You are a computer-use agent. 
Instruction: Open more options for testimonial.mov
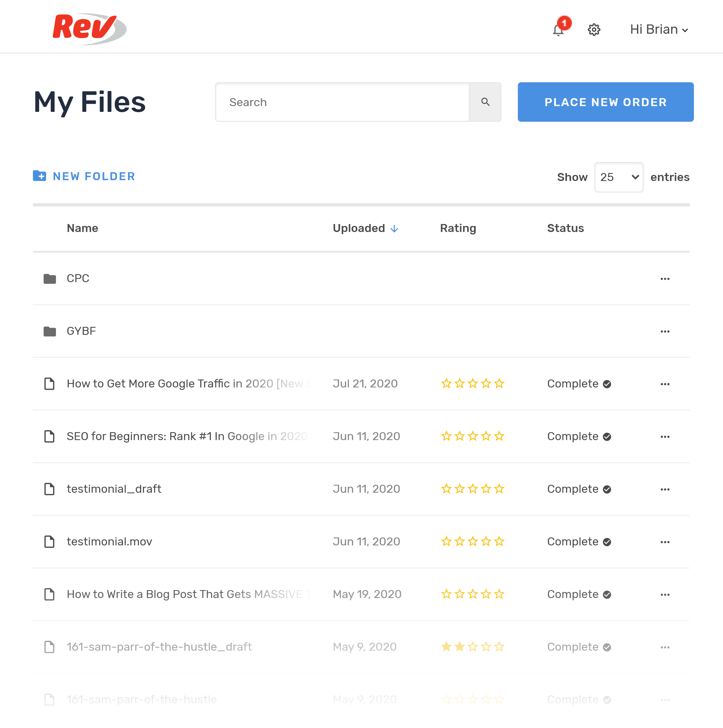pyautogui.click(x=665, y=543)
